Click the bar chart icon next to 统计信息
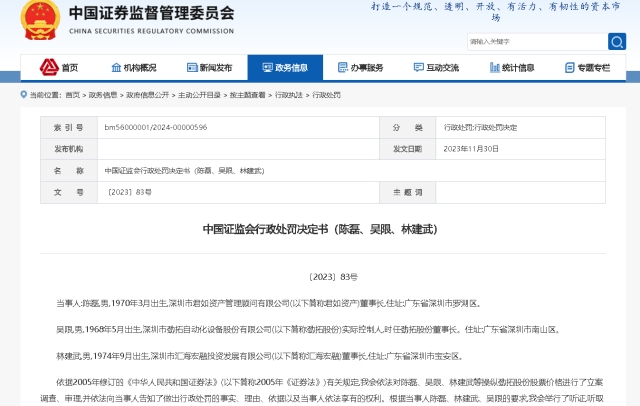 tap(494, 68)
